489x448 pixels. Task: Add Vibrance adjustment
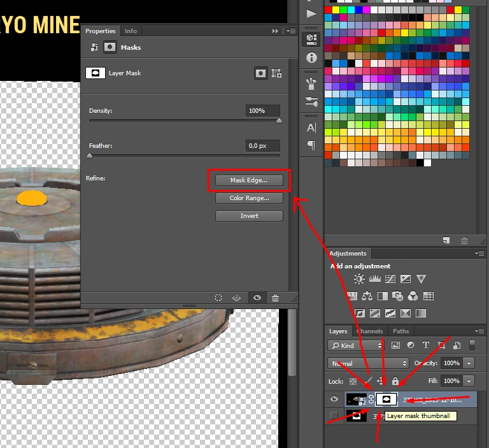click(x=421, y=278)
